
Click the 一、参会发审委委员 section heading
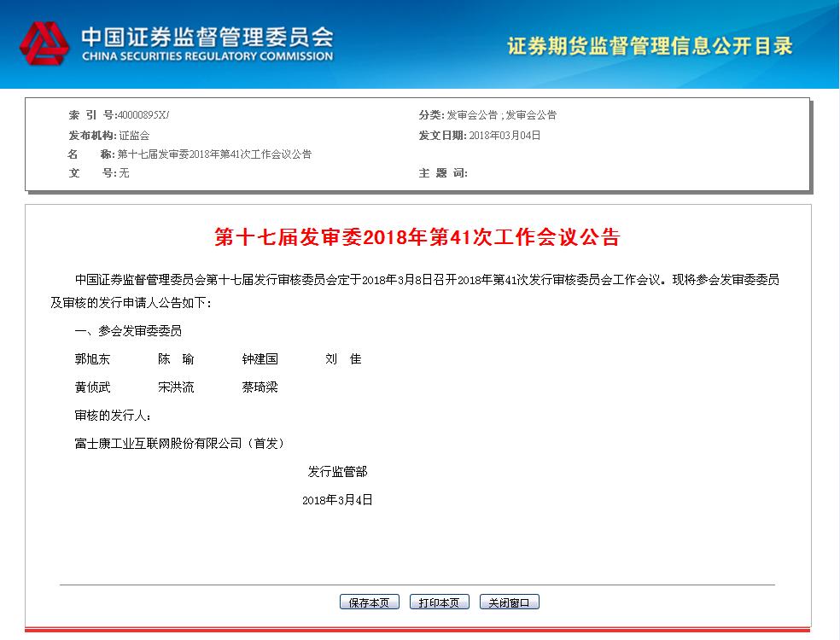[x=128, y=331]
